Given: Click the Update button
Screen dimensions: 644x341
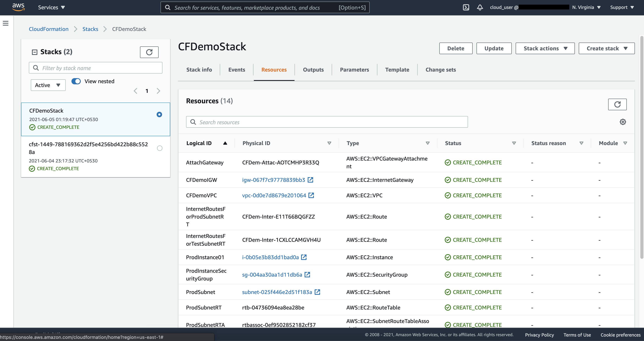Looking at the screenshot, I should click(x=494, y=49).
